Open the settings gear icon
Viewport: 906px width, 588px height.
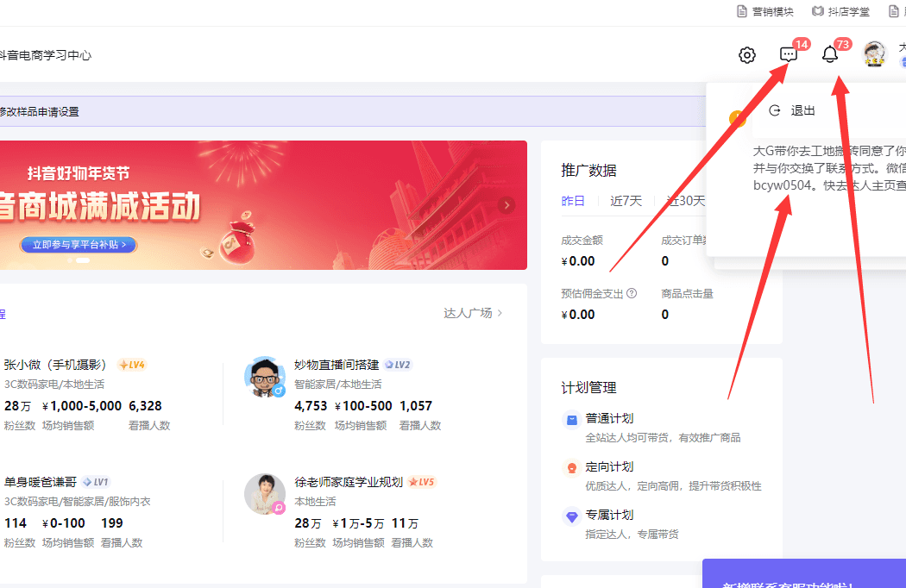coord(747,55)
